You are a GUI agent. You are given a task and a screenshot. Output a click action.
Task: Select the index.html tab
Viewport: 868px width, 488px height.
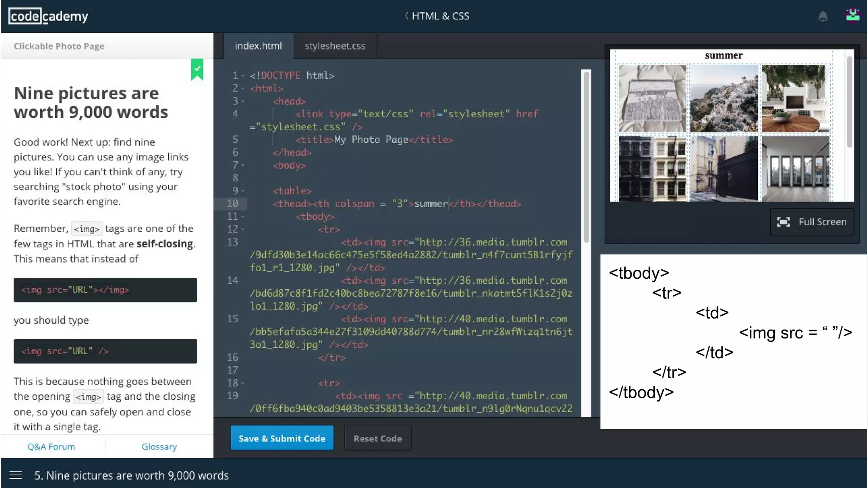tap(258, 46)
